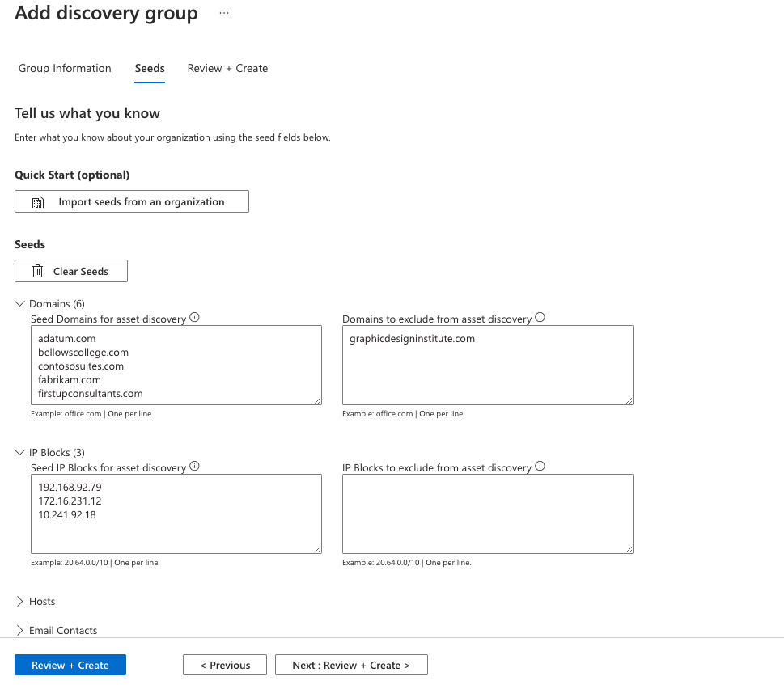The height and width of the screenshot is (685, 784).
Task: Open info tooltip for Seed Domains for asset discovery
Action: tap(194, 317)
